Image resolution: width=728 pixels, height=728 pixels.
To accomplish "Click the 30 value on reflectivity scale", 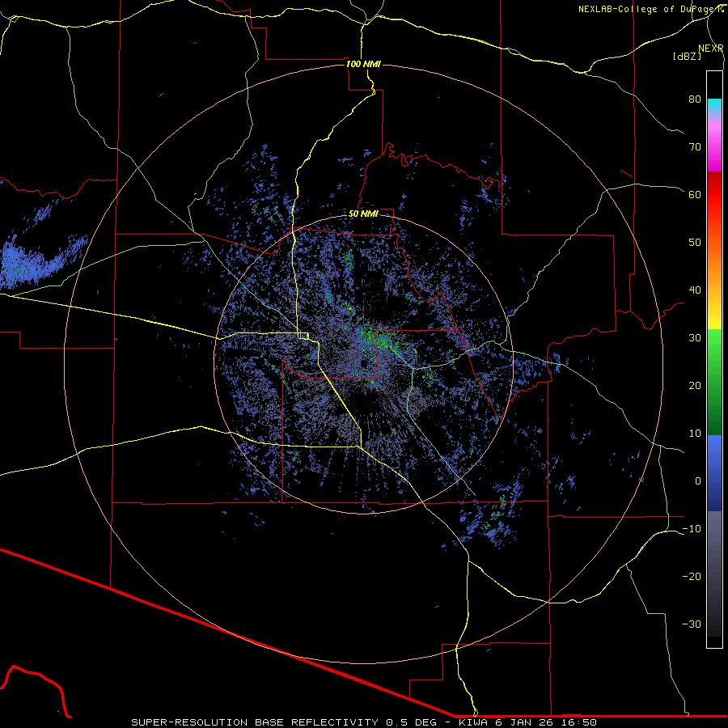I will pyautogui.click(x=695, y=338).
